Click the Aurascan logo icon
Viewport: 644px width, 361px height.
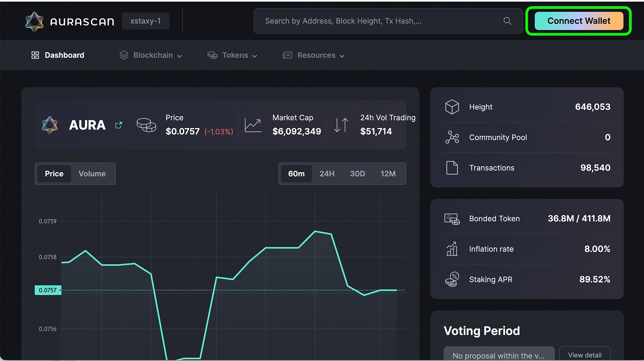(34, 21)
